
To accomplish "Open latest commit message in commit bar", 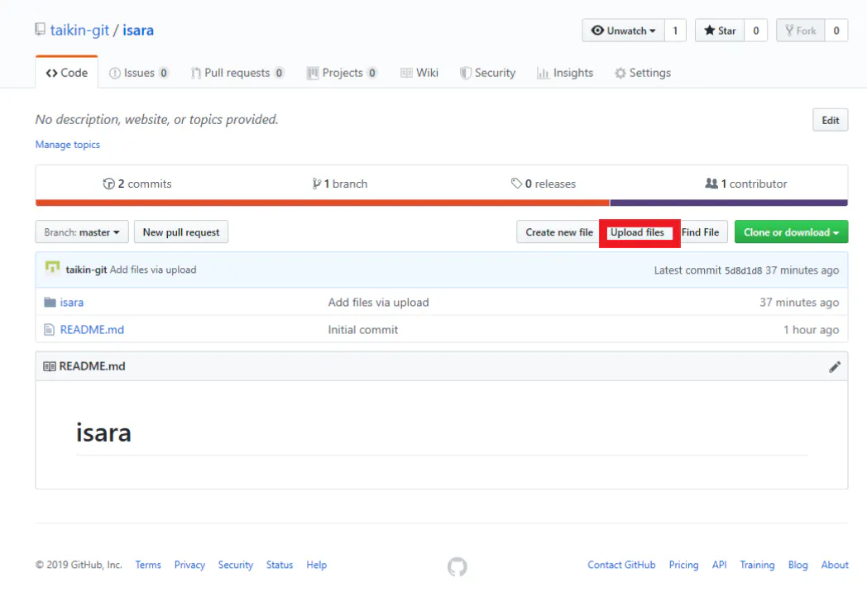I will pyautogui.click(x=153, y=270).
